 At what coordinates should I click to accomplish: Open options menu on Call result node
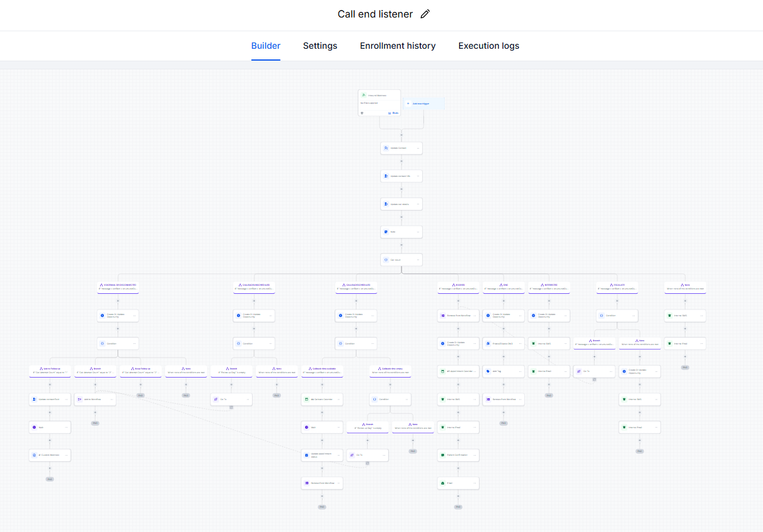418,259
